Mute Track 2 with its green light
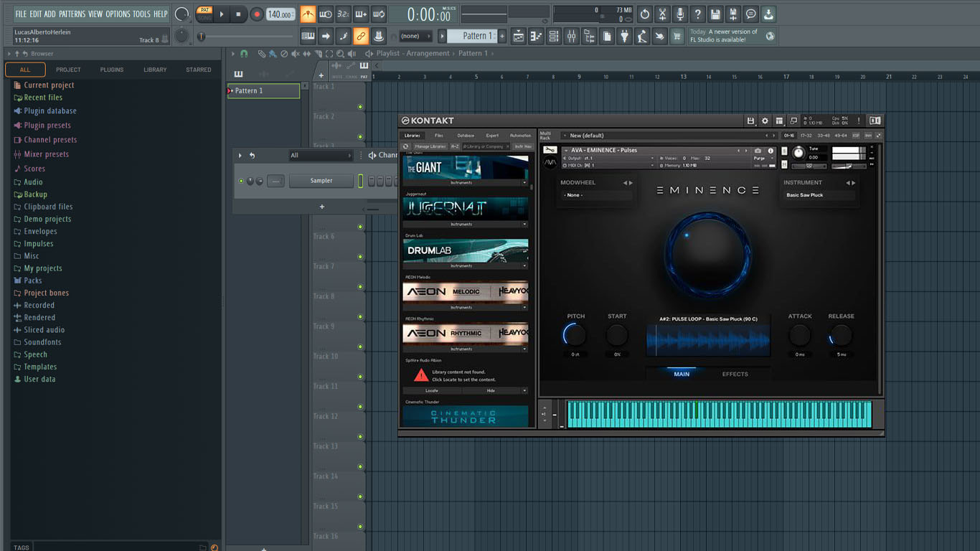 [360, 137]
